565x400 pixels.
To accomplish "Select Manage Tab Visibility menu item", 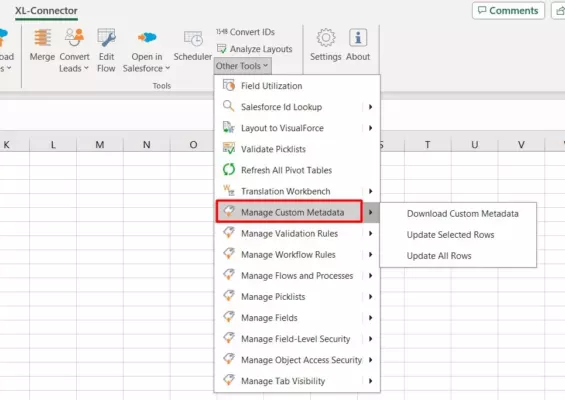I will click(x=297, y=381).
